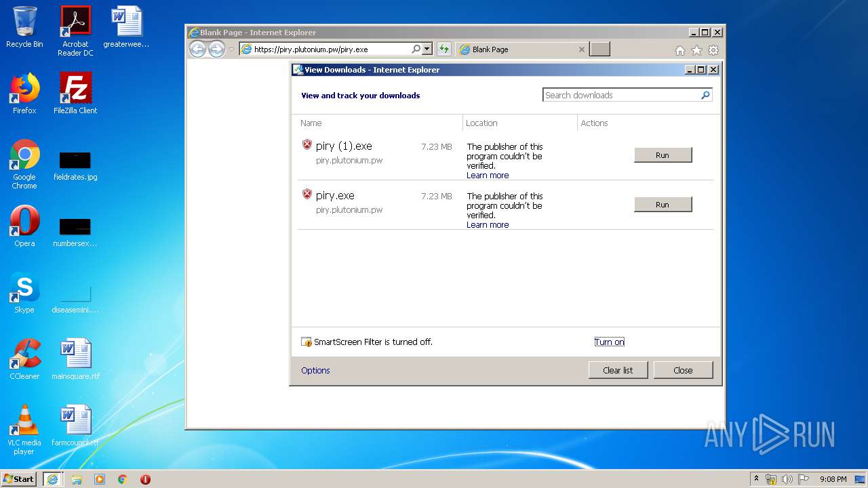Click the Opera taskbar icon
This screenshot has width=868, height=488.
145,479
